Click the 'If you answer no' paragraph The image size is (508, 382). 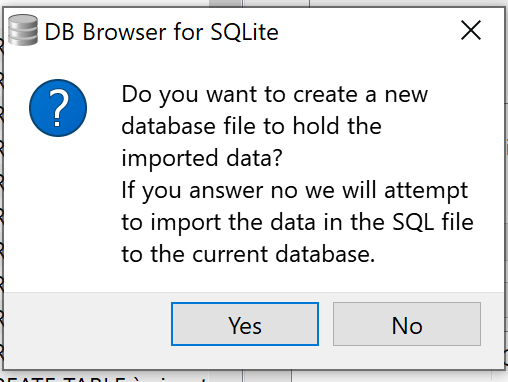pyautogui.click(x=297, y=222)
